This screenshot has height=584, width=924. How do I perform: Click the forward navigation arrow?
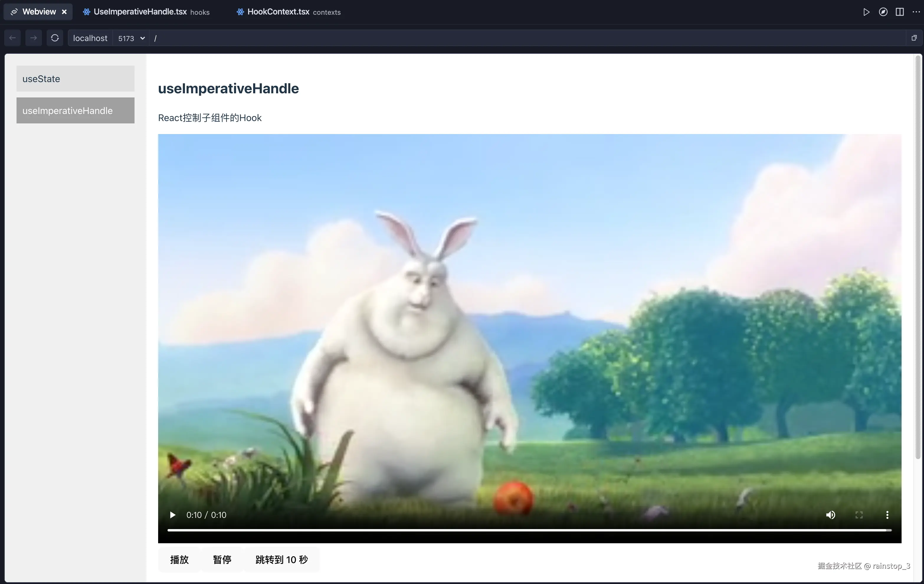pyautogui.click(x=33, y=37)
